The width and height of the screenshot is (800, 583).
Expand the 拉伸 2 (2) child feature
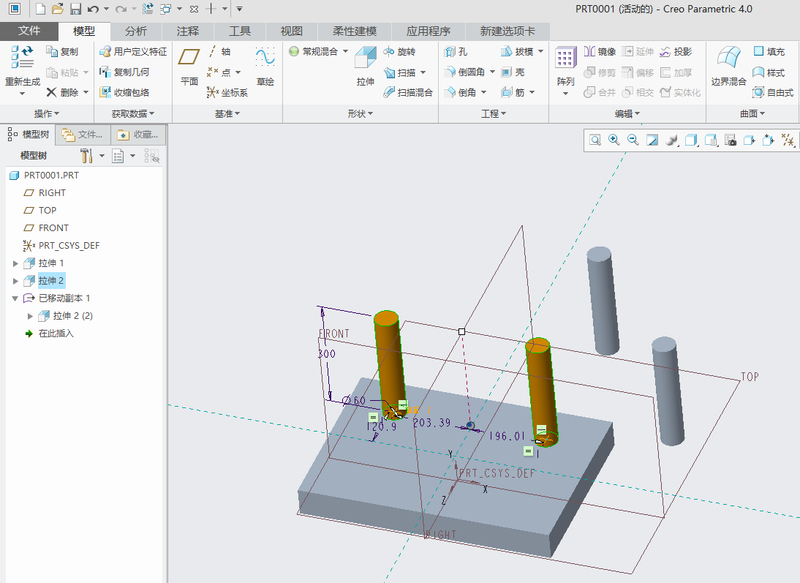(x=30, y=316)
